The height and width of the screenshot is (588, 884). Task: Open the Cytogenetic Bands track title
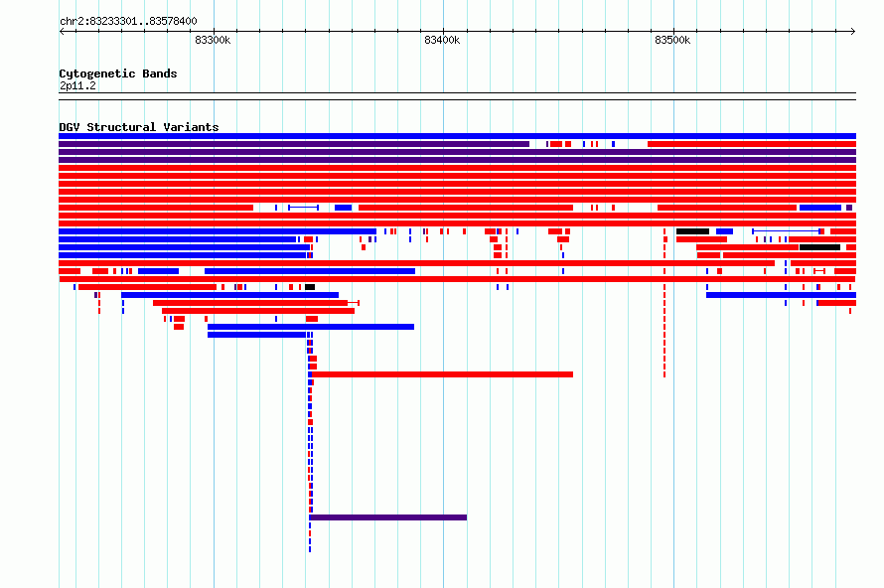click(x=118, y=73)
